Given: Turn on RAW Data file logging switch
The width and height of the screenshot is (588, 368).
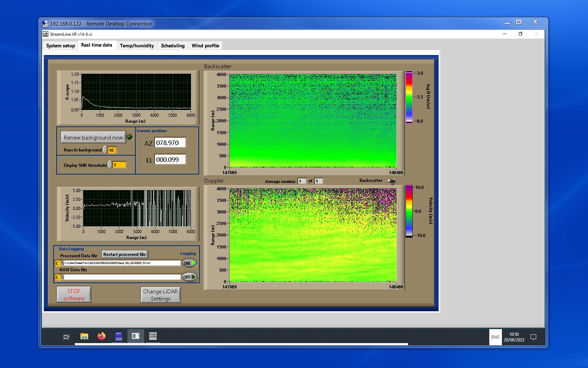Looking at the screenshot, I should click(x=189, y=277).
